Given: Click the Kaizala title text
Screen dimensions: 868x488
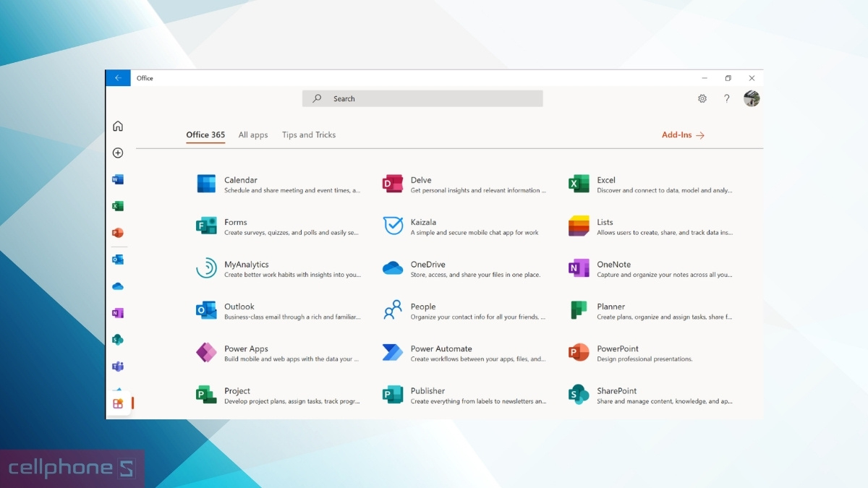Looking at the screenshot, I should pyautogui.click(x=423, y=222).
